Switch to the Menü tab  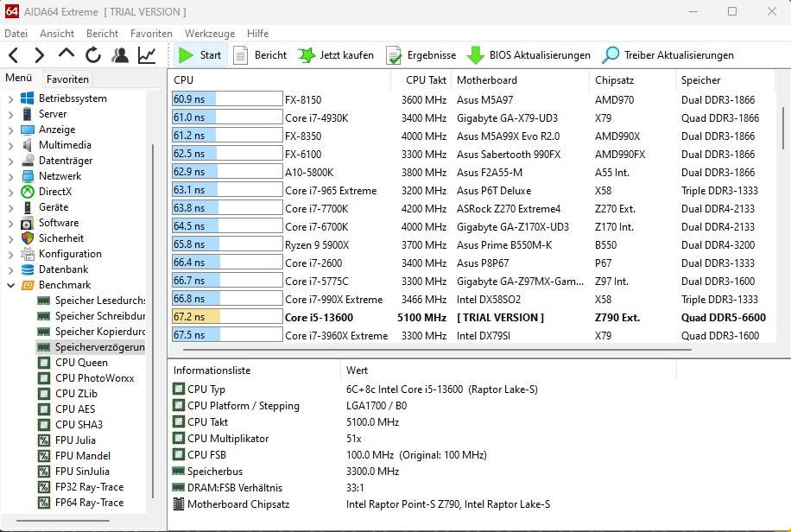coord(19,78)
